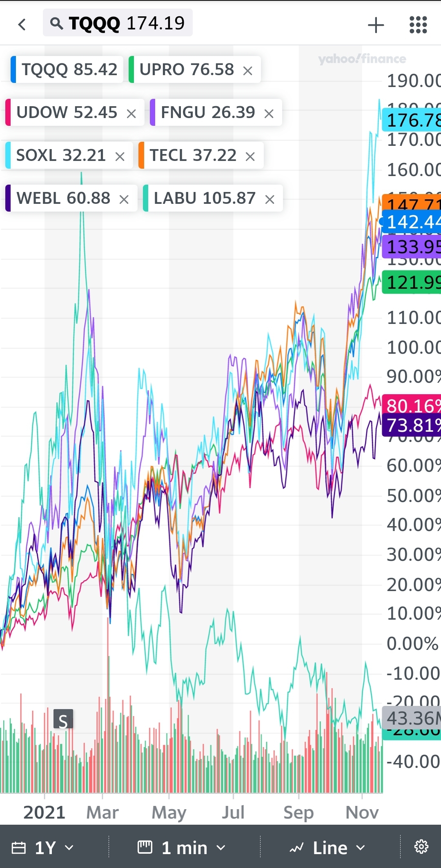Screen dimensions: 441x868
Task: Tap the 133.95 FNGU price tag
Action: click(412, 247)
